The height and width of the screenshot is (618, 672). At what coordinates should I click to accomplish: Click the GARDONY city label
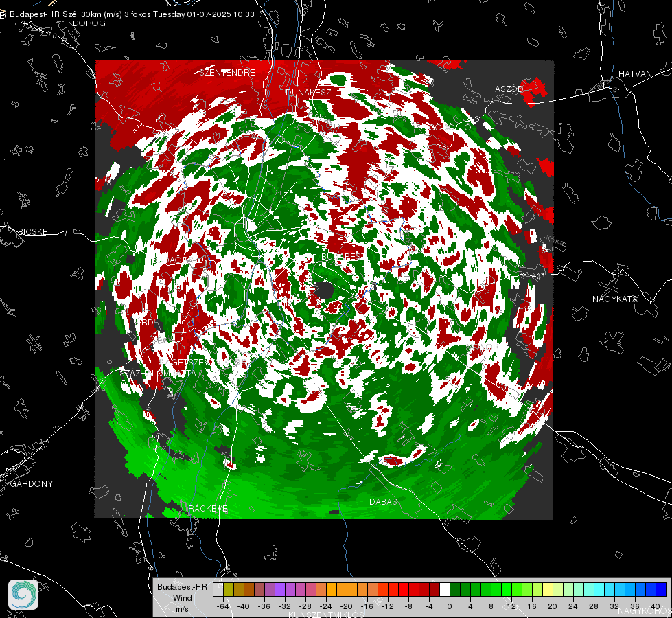(x=32, y=484)
